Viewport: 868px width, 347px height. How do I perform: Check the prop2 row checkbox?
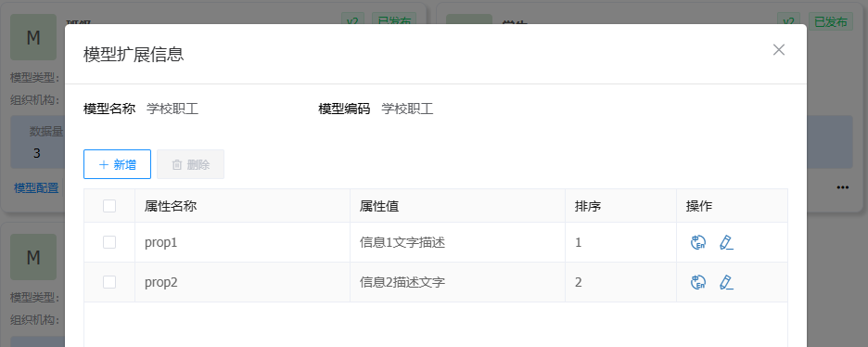pos(109,282)
